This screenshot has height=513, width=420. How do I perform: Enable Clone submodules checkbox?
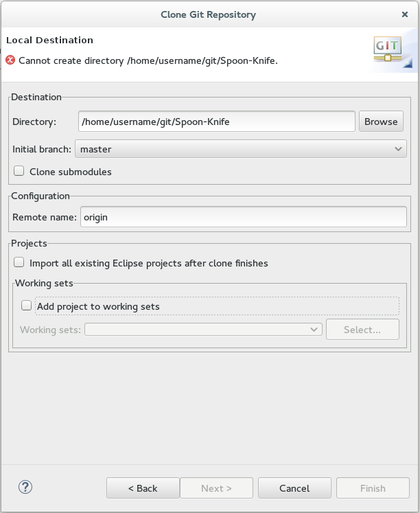pos(19,171)
